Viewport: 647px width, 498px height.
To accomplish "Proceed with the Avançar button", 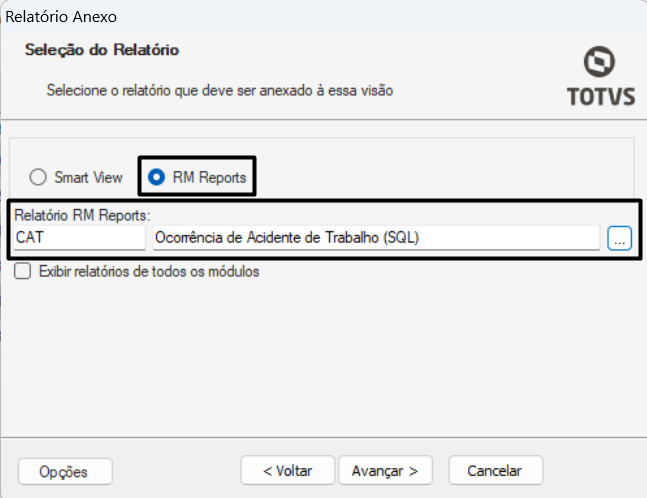I will (x=385, y=470).
